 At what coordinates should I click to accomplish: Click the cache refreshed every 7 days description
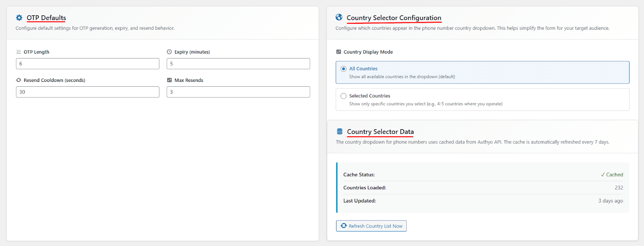pos(473,142)
